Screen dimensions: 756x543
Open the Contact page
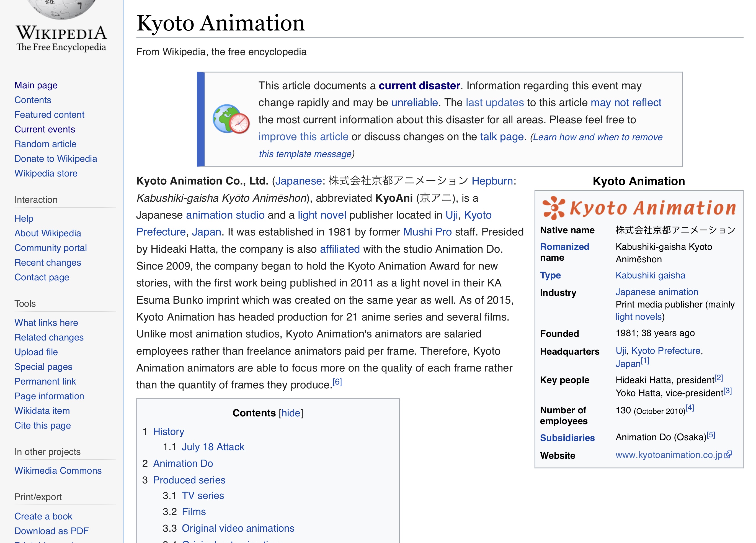[42, 277]
